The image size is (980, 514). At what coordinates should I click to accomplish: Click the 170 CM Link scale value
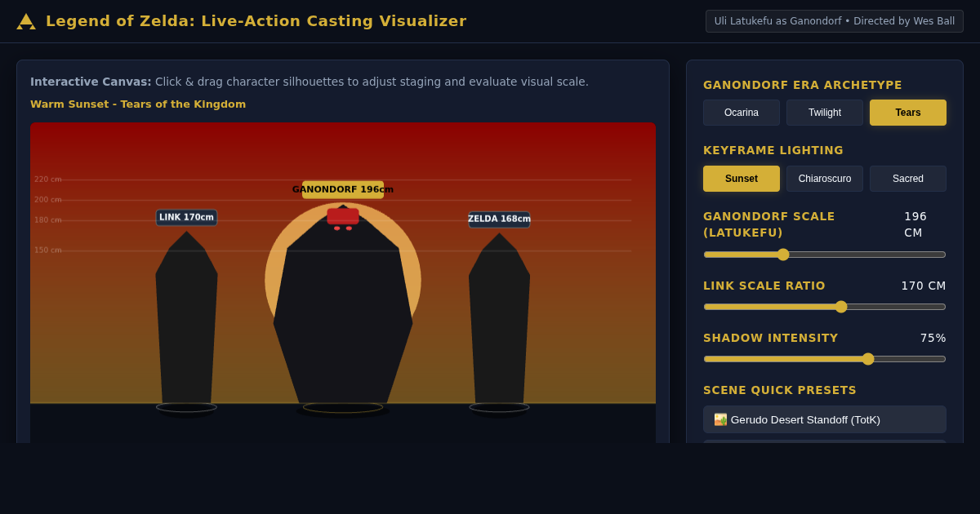tap(924, 286)
